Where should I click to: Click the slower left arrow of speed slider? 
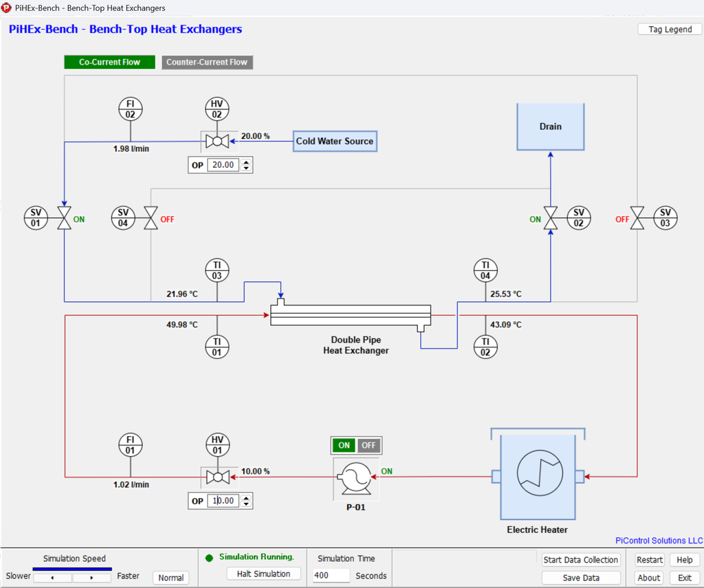pyautogui.click(x=52, y=578)
